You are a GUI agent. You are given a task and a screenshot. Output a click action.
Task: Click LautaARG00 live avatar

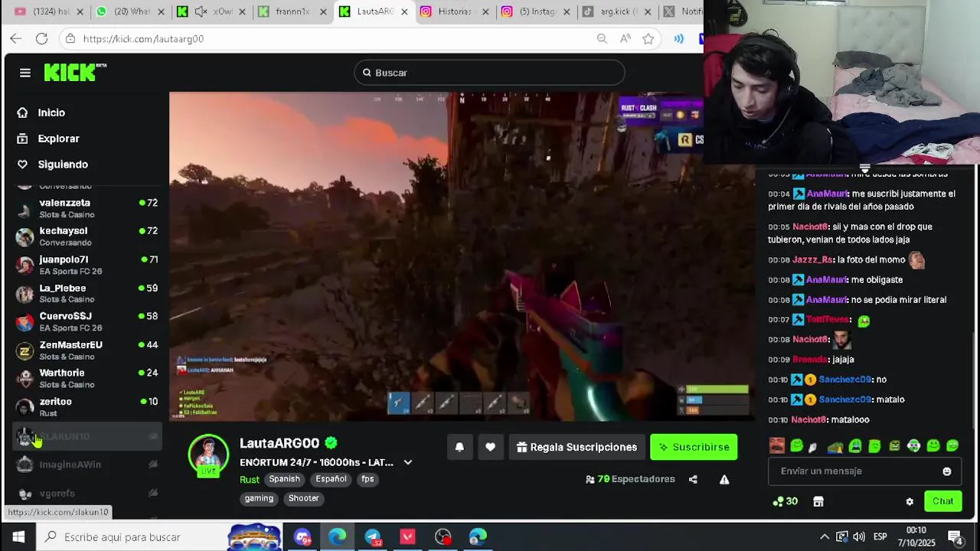[208, 455]
